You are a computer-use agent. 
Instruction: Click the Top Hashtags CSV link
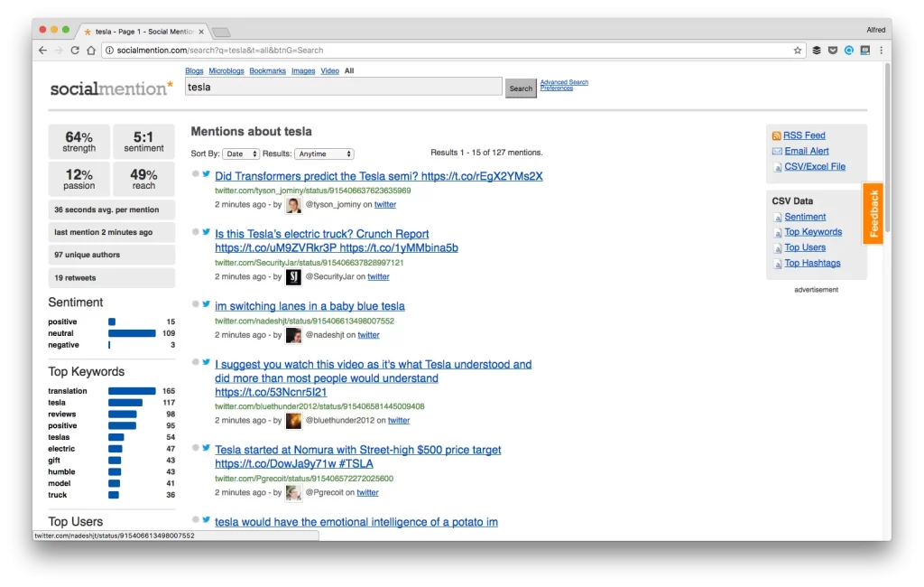812,263
